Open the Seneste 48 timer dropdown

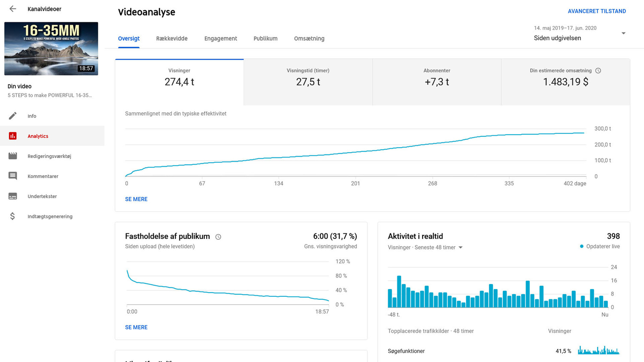pyautogui.click(x=460, y=247)
